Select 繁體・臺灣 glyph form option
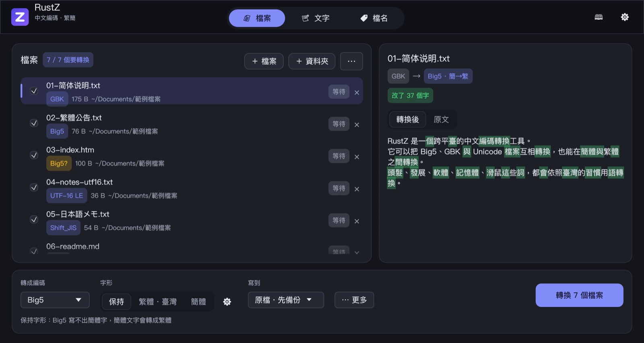Screen dimensions: 644x343 coord(158,302)
